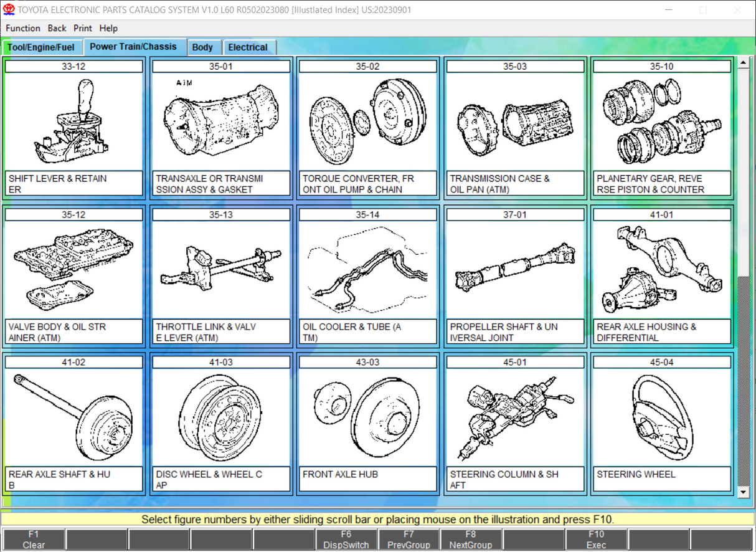
Task: Open the Rear Axle Housing & Differential figure
Action: point(661,272)
